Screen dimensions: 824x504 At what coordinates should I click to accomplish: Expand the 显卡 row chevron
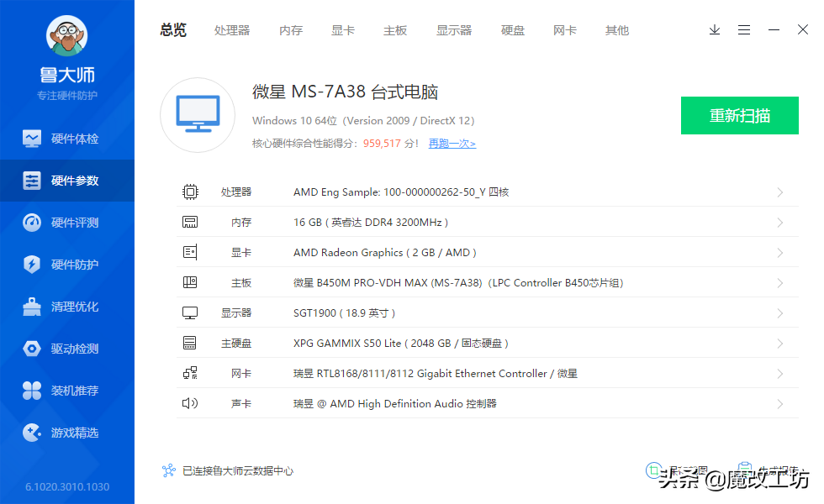click(x=780, y=253)
